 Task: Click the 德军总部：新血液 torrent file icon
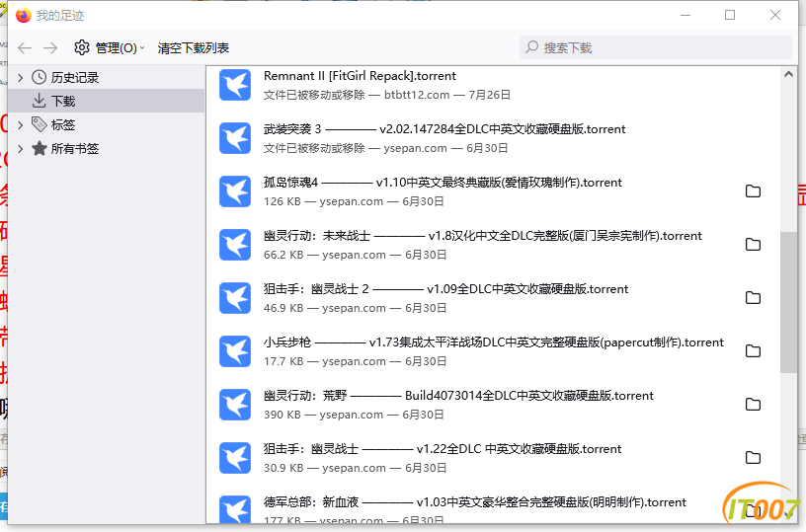tap(235, 509)
